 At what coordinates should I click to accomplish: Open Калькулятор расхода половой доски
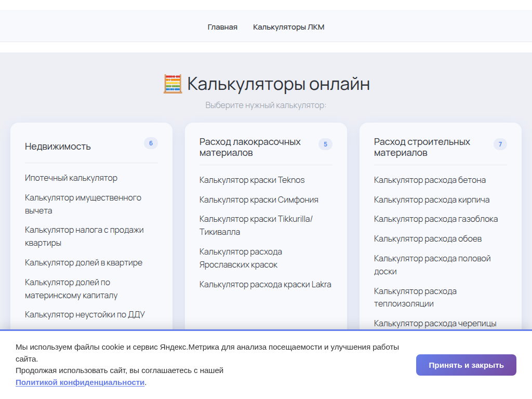432,265
